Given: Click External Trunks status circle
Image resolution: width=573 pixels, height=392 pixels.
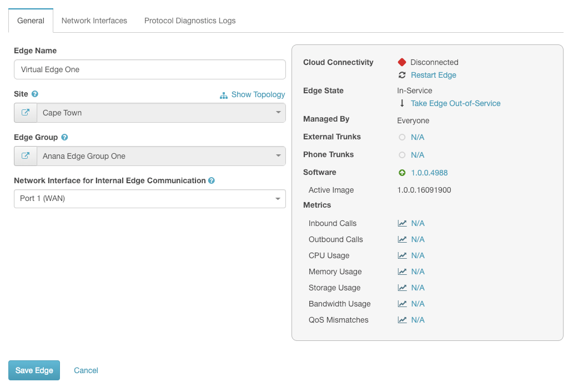Looking at the screenshot, I should click(402, 137).
